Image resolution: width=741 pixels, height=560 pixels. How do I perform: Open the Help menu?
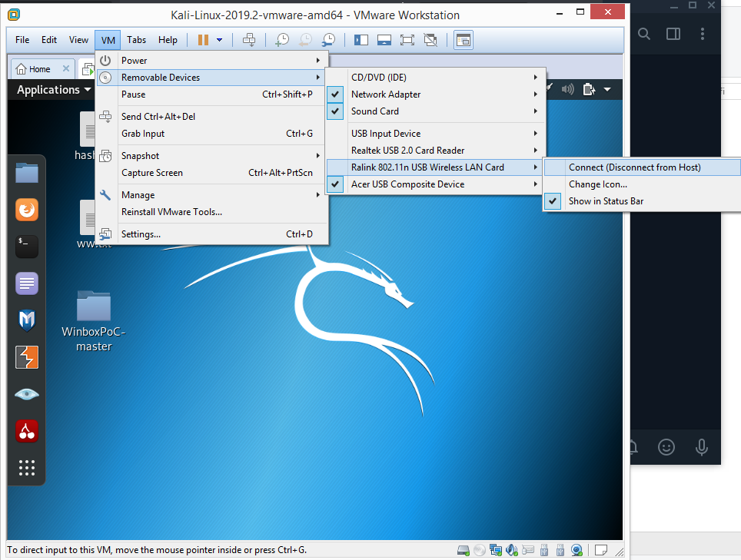(168, 40)
